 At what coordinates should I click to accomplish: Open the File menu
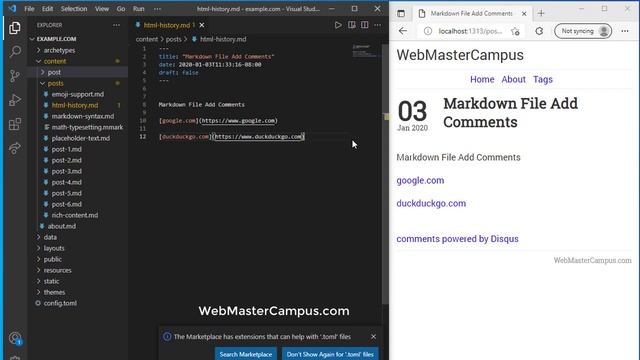pos(29,9)
